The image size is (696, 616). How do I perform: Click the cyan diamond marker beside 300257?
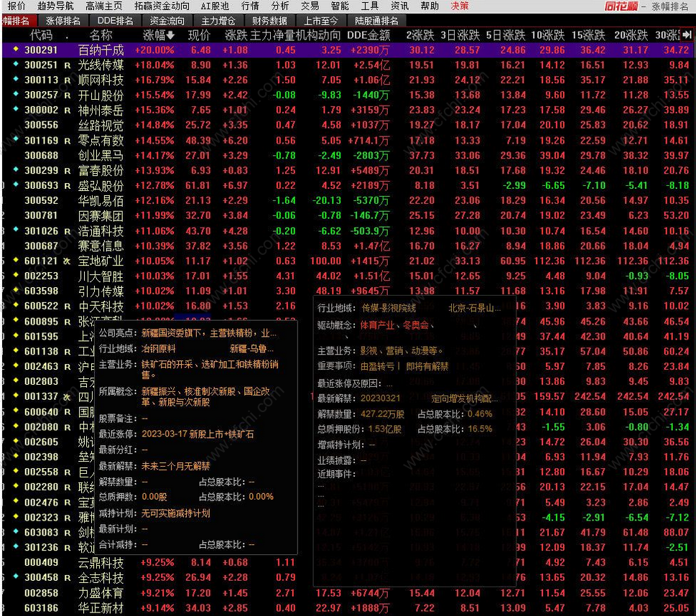pos(16,94)
